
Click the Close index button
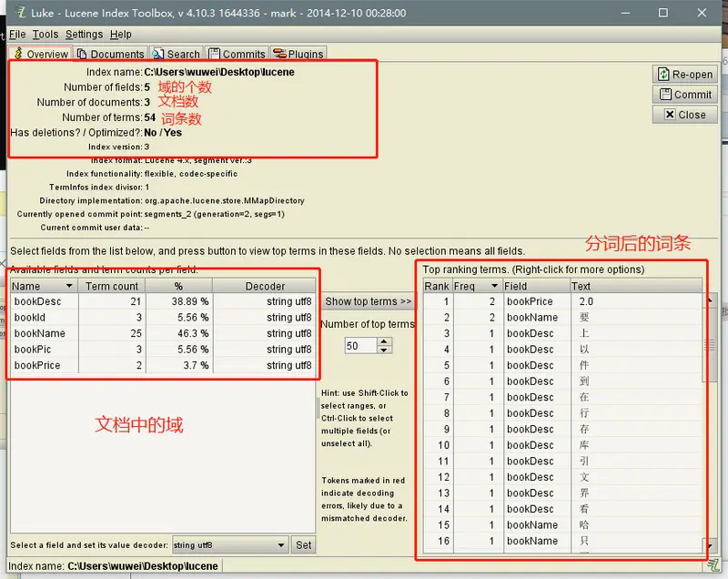pos(685,115)
